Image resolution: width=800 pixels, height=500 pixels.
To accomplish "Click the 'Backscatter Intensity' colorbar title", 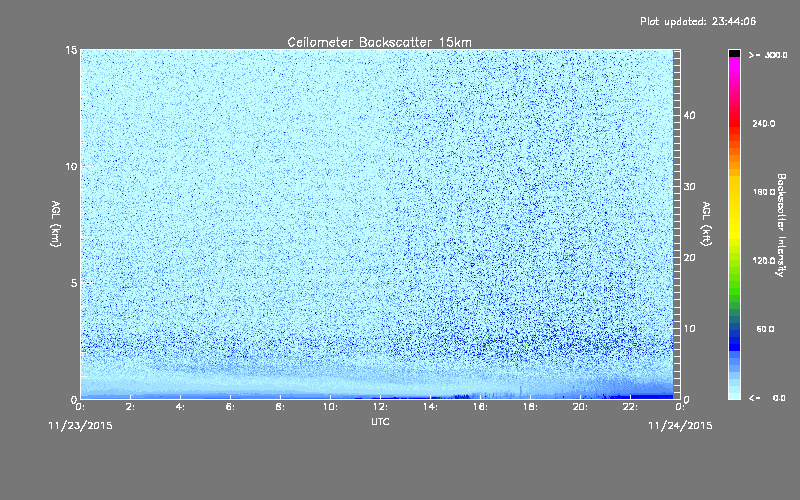I will (781, 225).
